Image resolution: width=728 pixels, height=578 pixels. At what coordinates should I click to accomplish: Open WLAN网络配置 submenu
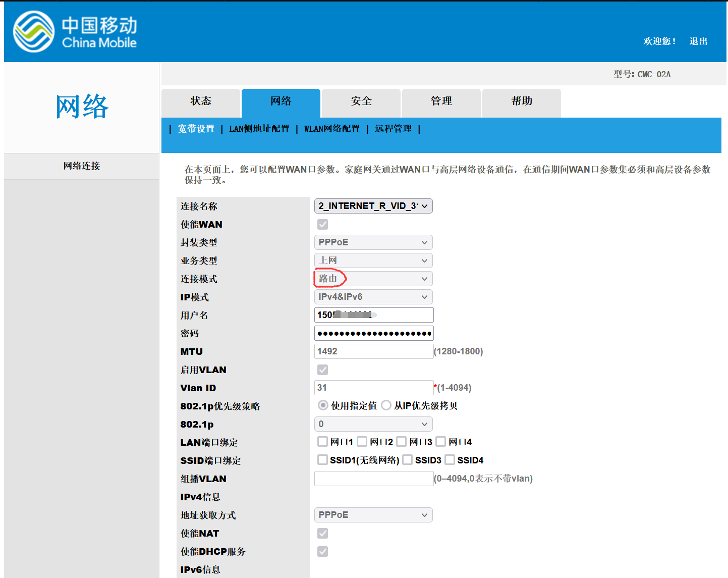tap(332, 129)
